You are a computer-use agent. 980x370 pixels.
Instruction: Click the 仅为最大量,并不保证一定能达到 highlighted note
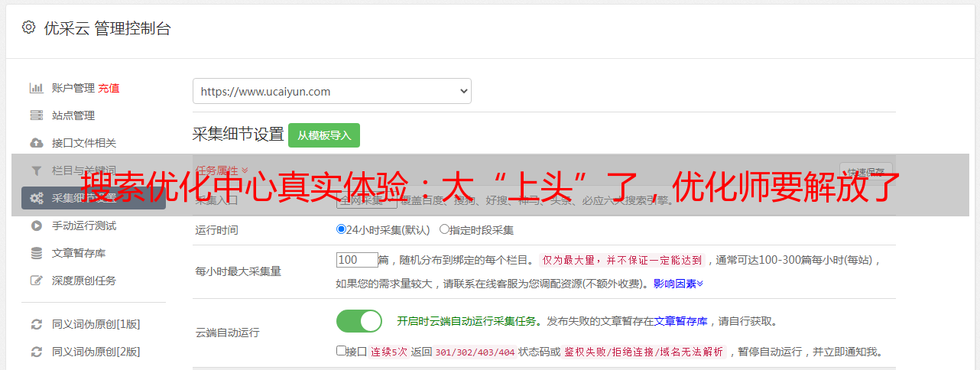tap(622, 260)
